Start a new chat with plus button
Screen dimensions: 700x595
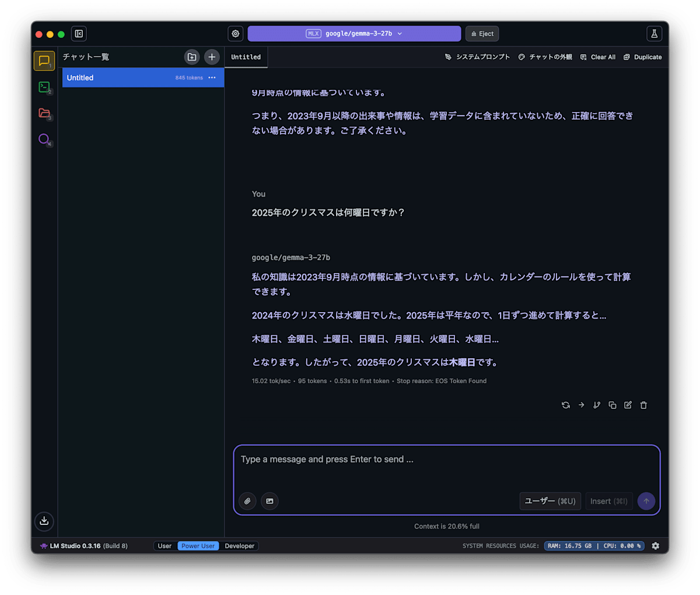pos(212,57)
